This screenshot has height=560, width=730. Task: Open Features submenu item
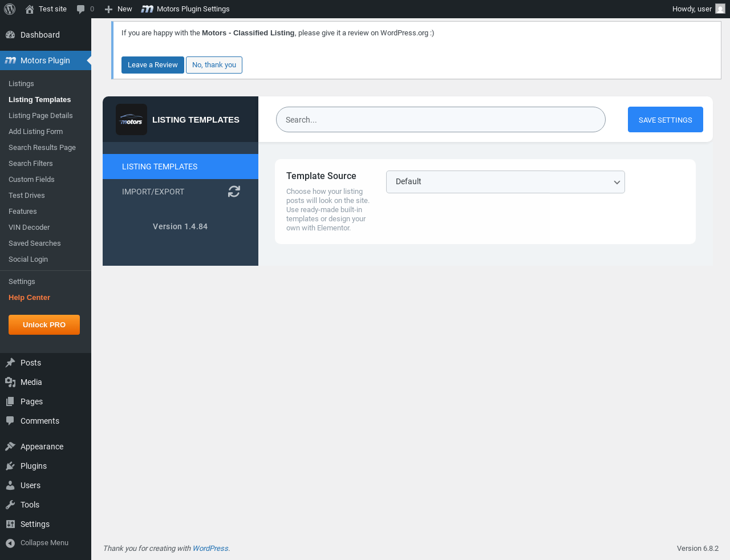click(23, 212)
